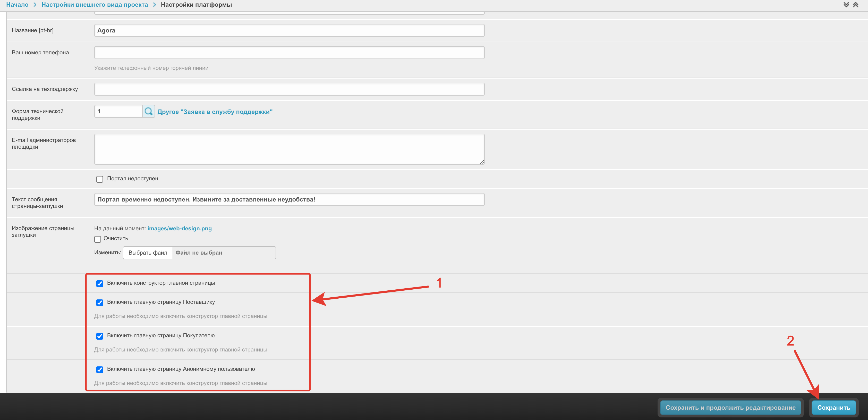Open 'Настройки внешнего вида проекта' breadcrumb
Image resolution: width=868 pixels, height=420 pixels.
[94, 5]
